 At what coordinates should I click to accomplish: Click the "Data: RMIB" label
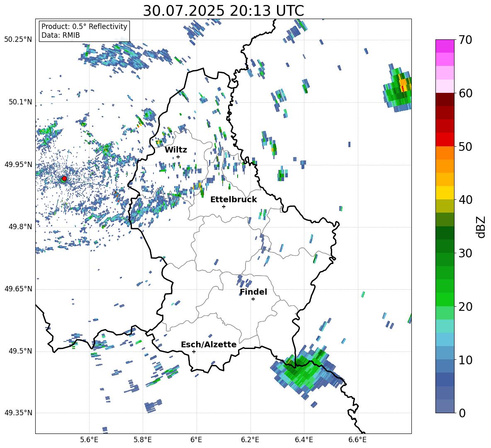(61, 35)
